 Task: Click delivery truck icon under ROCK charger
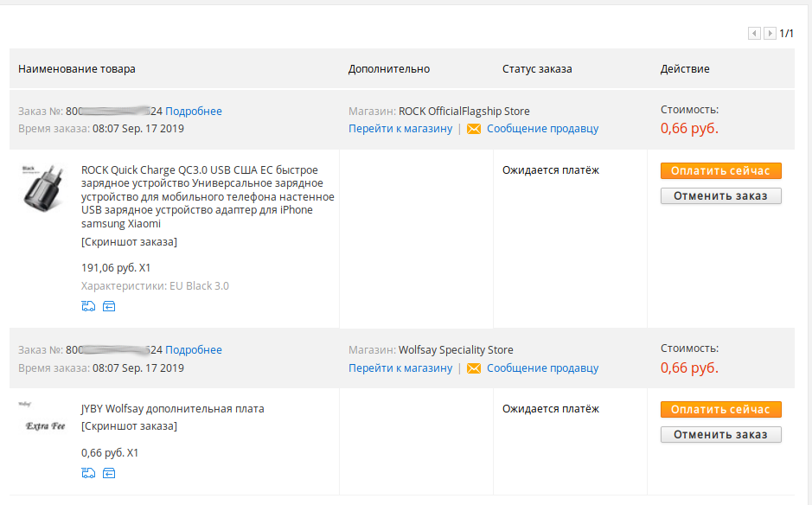tap(88, 307)
